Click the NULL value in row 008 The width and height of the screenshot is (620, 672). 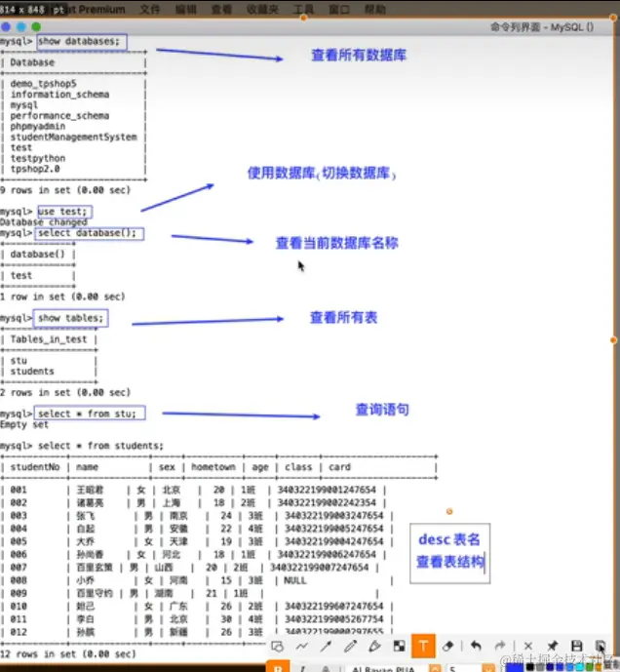pos(295,580)
